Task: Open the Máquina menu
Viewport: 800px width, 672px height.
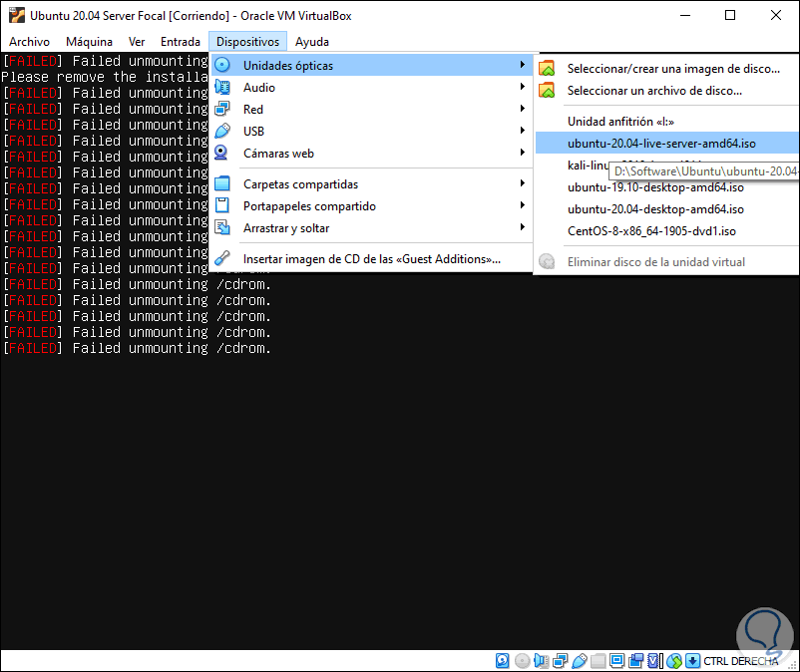Action: pos(90,42)
